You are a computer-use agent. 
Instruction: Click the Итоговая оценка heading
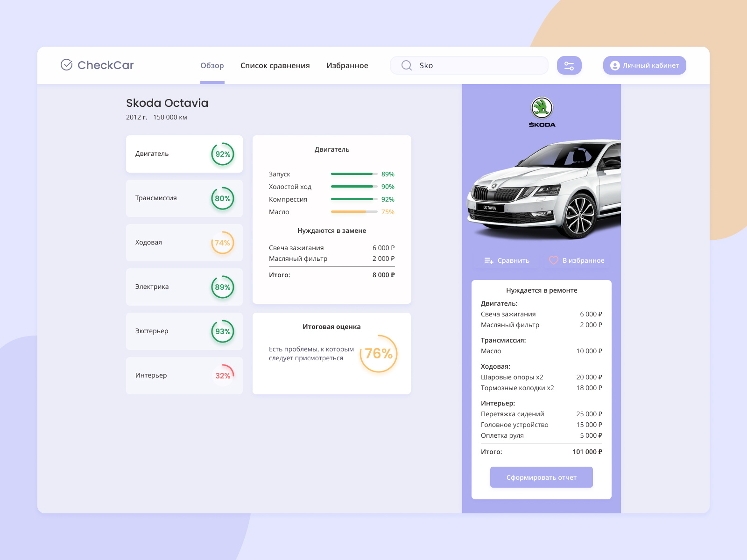[x=331, y=327]
